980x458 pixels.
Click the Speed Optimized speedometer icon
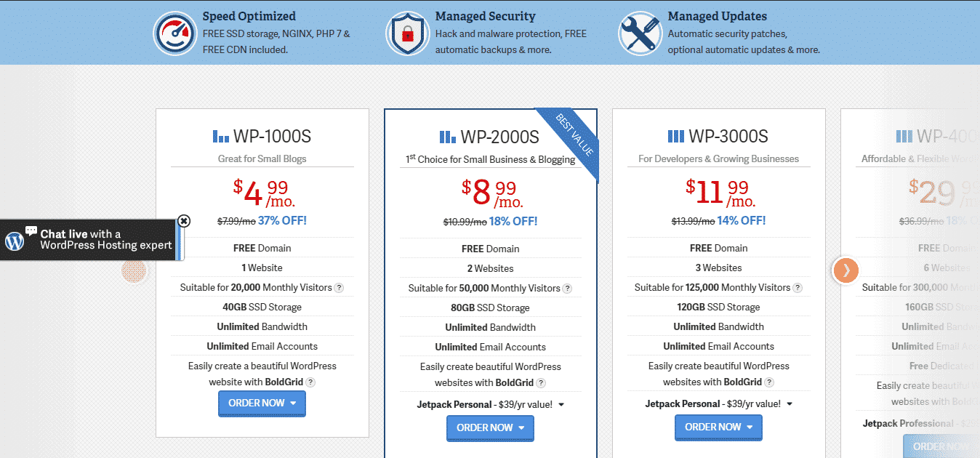174,33
